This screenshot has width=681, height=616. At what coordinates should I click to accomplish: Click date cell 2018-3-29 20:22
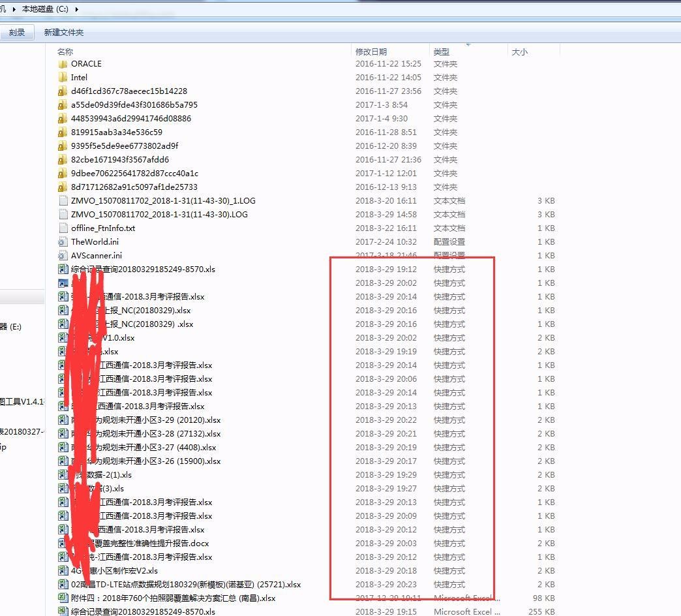click(386, 420)
